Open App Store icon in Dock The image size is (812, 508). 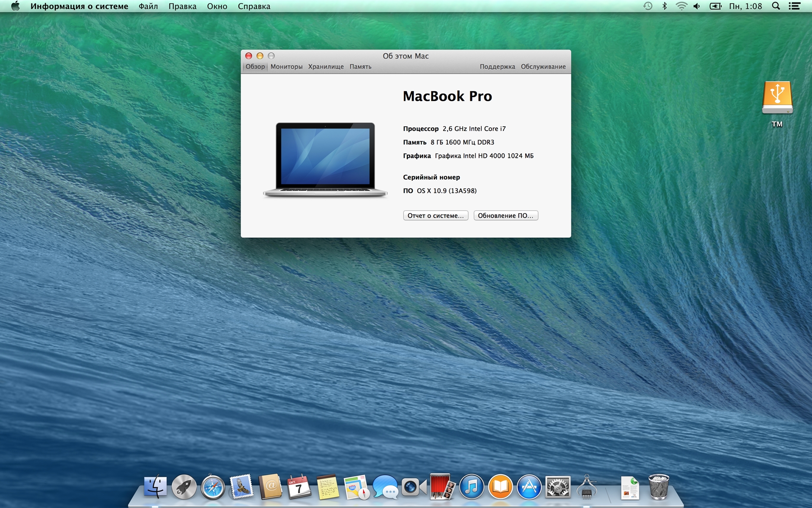click(529, 487)
